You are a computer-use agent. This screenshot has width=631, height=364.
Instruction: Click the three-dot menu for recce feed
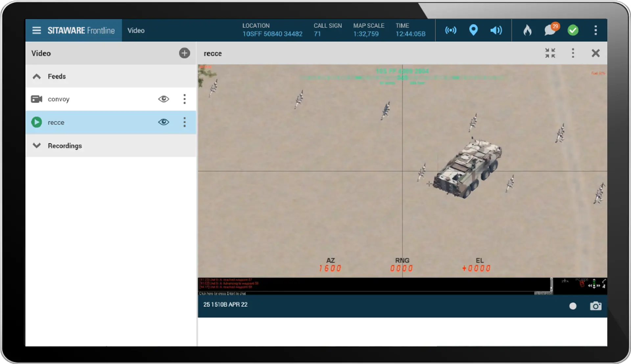(184, 122)
